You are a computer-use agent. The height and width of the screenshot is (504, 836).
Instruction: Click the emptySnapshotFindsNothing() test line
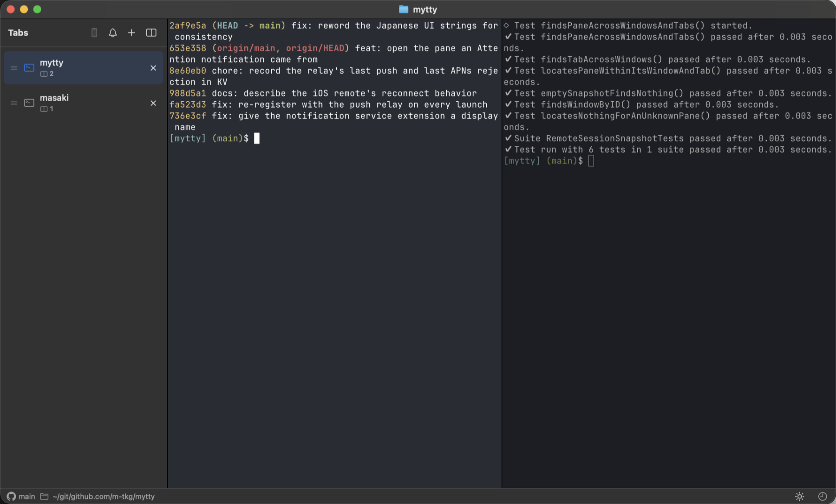click(668, 93)
